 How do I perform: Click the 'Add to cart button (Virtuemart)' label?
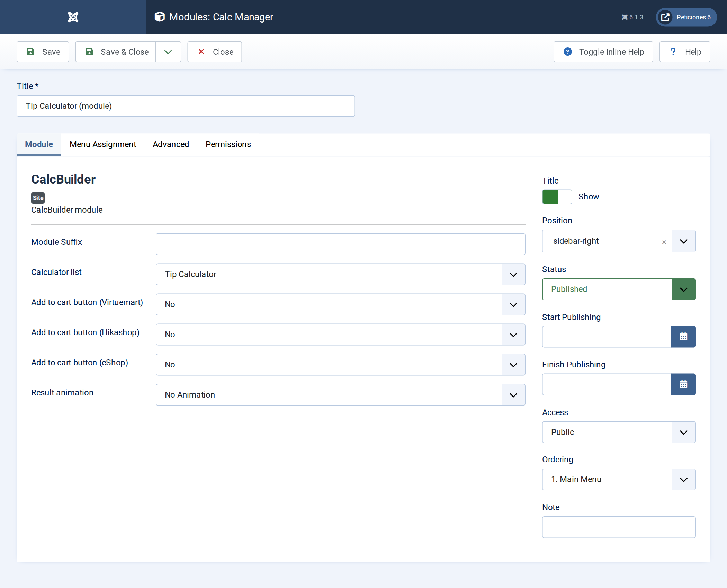coord(87,302)
